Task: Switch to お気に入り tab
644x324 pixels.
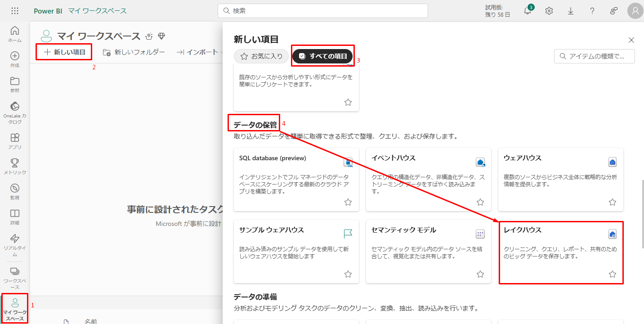Action: click(x=261, y=56)
